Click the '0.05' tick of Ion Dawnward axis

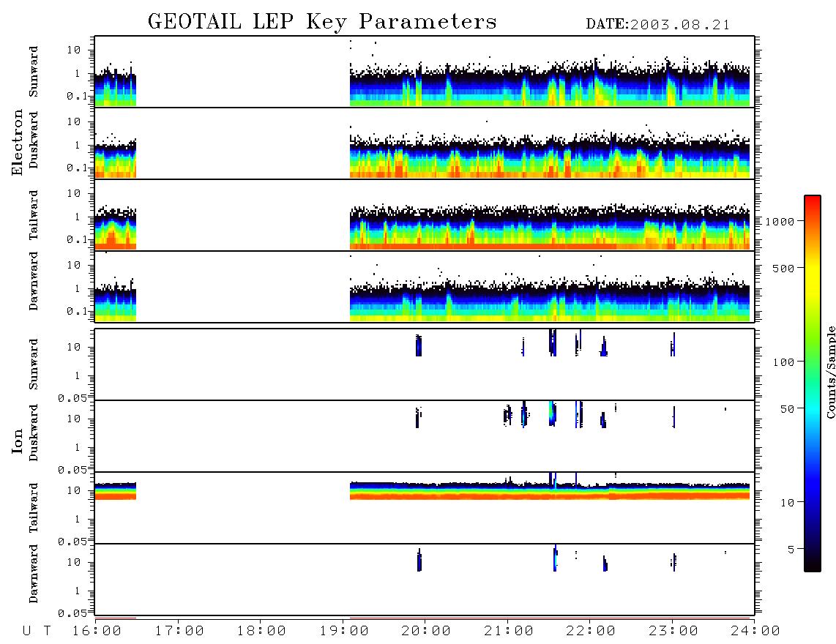click(72, 613)
